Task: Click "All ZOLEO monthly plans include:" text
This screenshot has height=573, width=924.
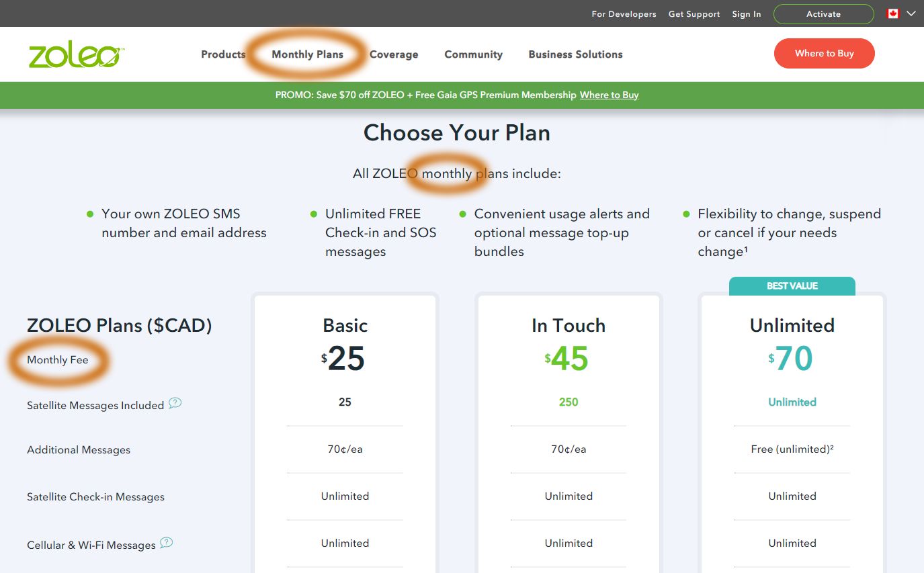Action: pos(457,174)
